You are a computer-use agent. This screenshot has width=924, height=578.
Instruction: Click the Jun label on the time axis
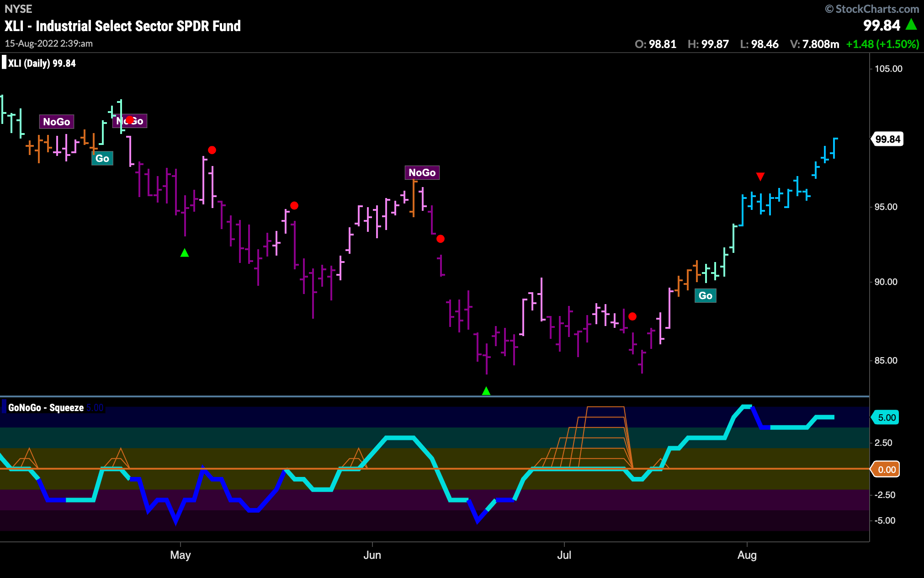pos(372,555)
